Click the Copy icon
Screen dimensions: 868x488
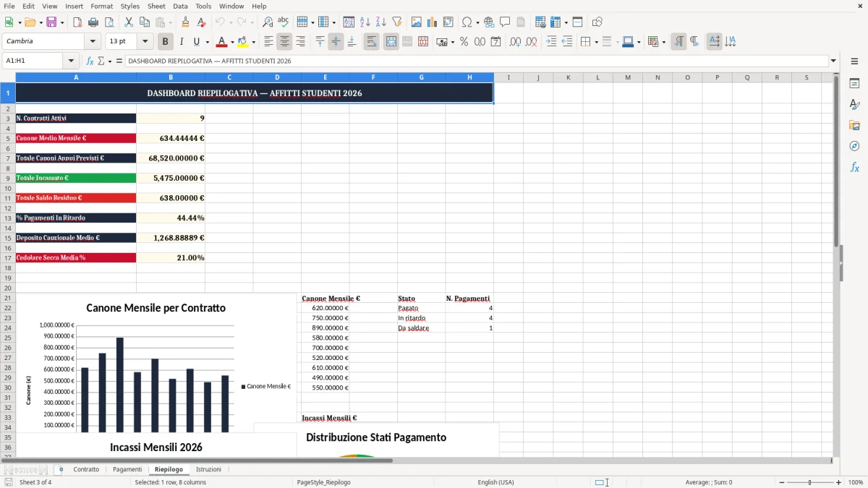(x=145, y=22)
